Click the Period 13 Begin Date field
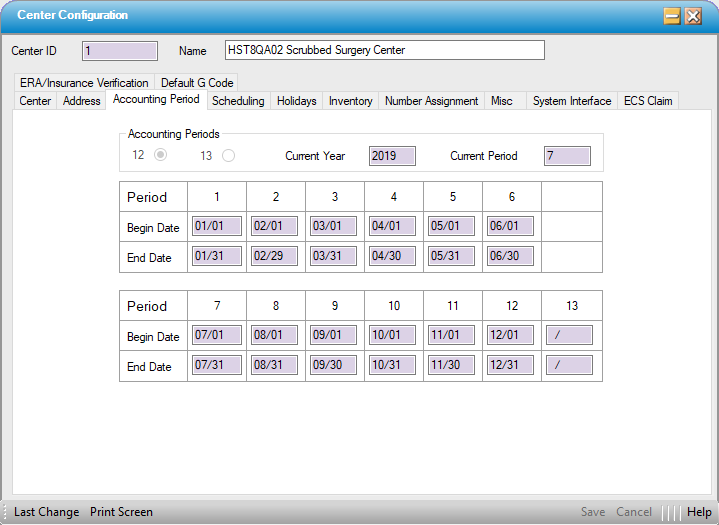The width and height of the screenshot is (719, 525). coord(570,336)
